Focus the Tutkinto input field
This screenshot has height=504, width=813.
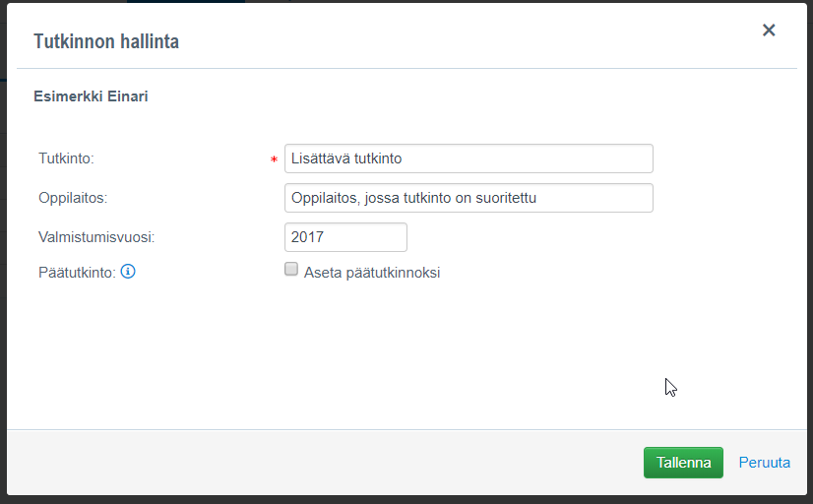[468, 158]
